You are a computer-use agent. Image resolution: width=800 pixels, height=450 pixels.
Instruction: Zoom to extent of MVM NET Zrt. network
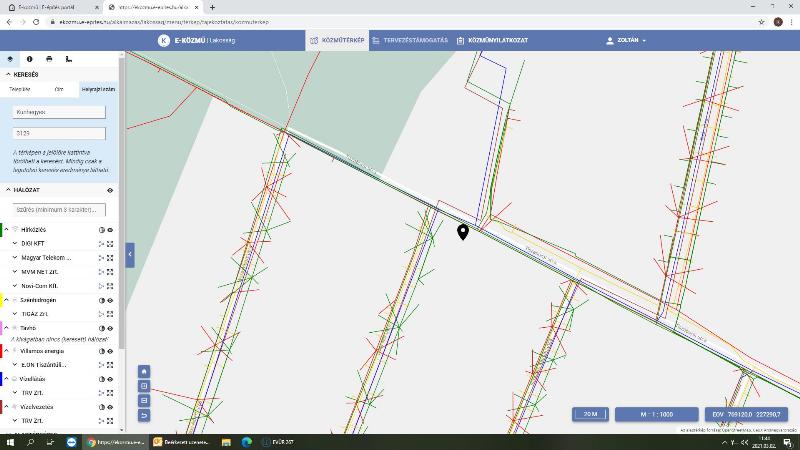point(110,272)
